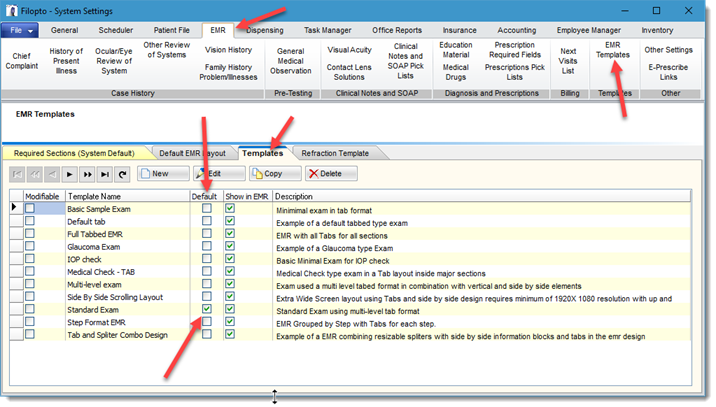716x407 pixels.
Task: Open Other Settings ribbon item
Action: (669, 50)
